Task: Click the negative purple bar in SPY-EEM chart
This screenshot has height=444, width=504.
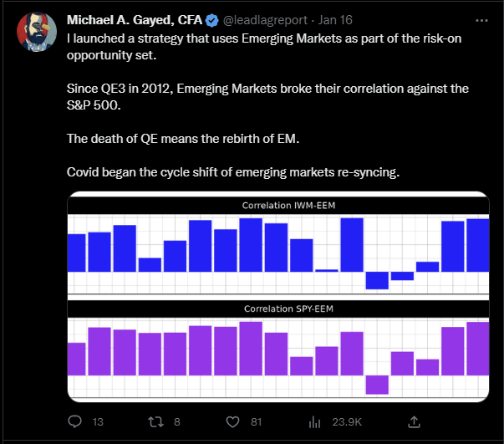Action: [377, 385]
